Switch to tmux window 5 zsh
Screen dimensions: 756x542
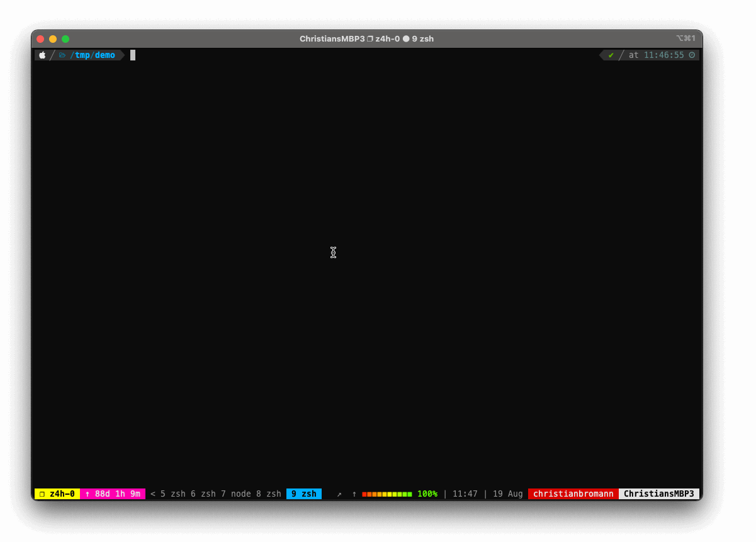(173, 494)
